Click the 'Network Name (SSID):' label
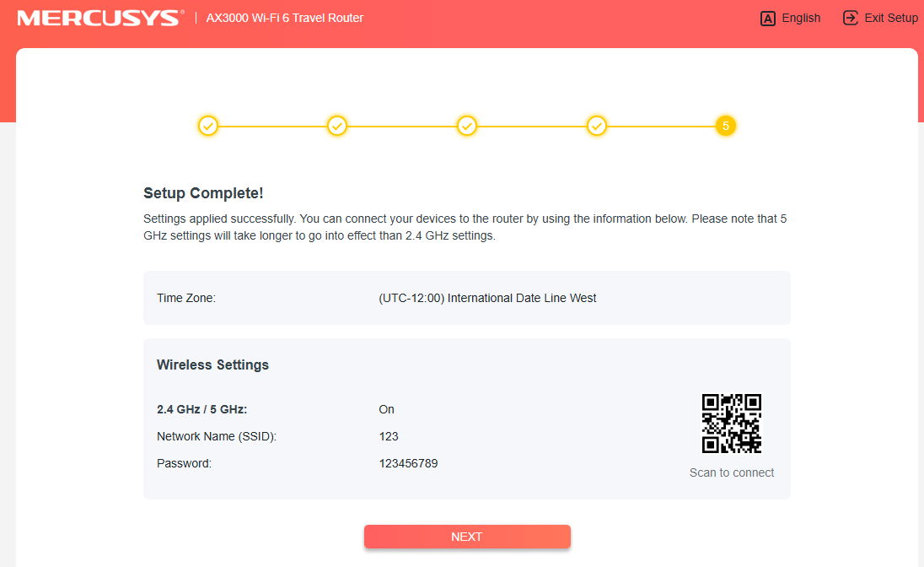 click(217, 436)
